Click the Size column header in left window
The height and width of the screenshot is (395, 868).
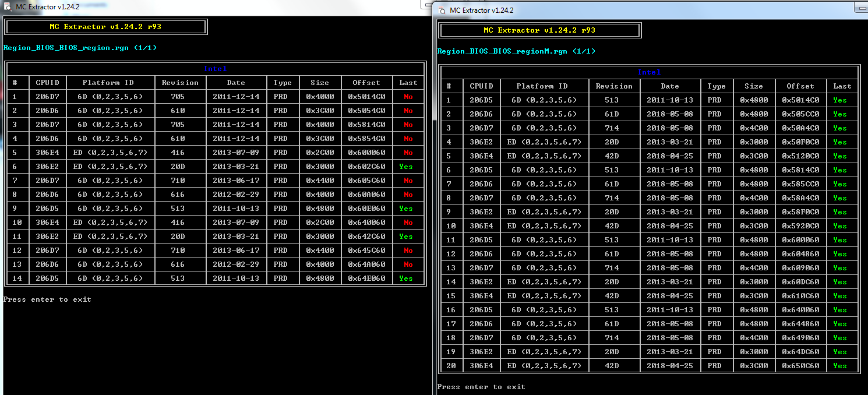pos(320,83)
